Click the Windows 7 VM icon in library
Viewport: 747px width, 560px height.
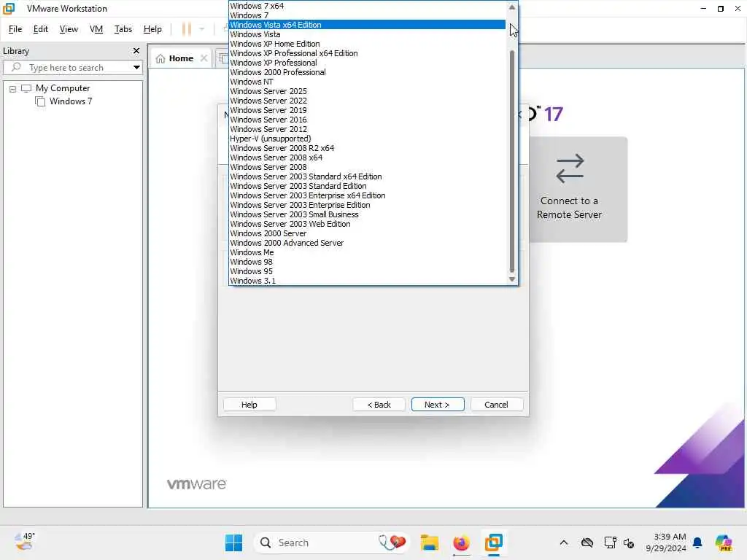tap(41, 101)
